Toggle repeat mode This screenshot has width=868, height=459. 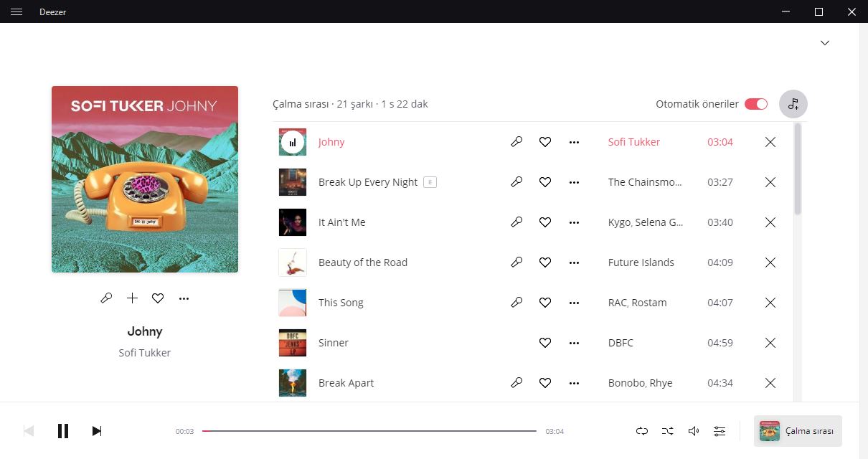click(642, 431)
